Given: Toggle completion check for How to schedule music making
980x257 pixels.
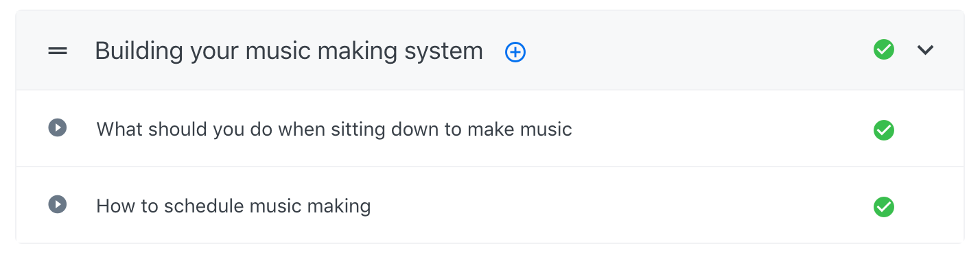Looking at the screenshot, I should (884, 206).
